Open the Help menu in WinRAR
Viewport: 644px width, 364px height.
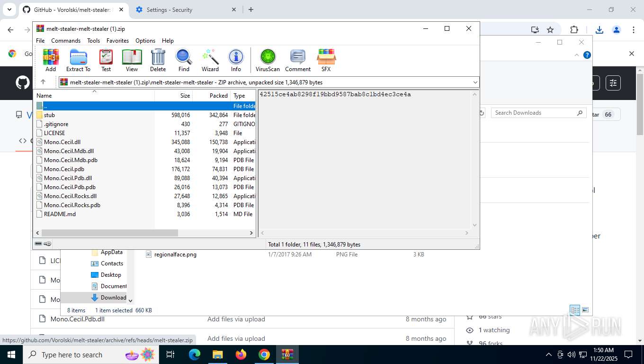[x=168, y=41]
